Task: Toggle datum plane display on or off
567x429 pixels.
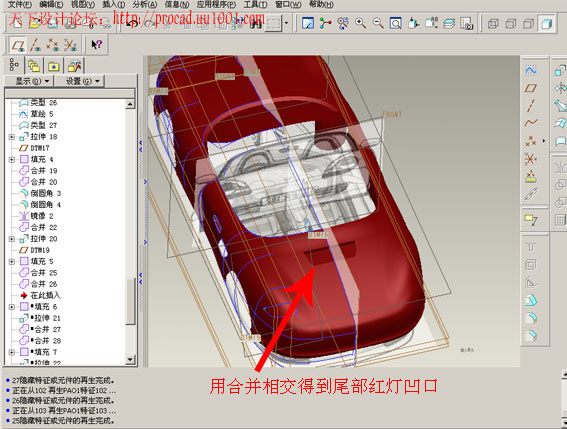Action: click(x=18, y=45)
